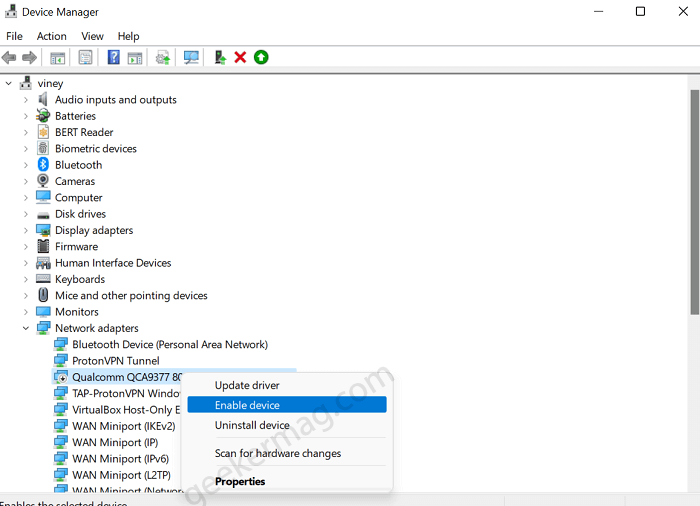Open Properties from the context menu
Image resolution: width=700 pixels, height=506 pixels.
287,481
